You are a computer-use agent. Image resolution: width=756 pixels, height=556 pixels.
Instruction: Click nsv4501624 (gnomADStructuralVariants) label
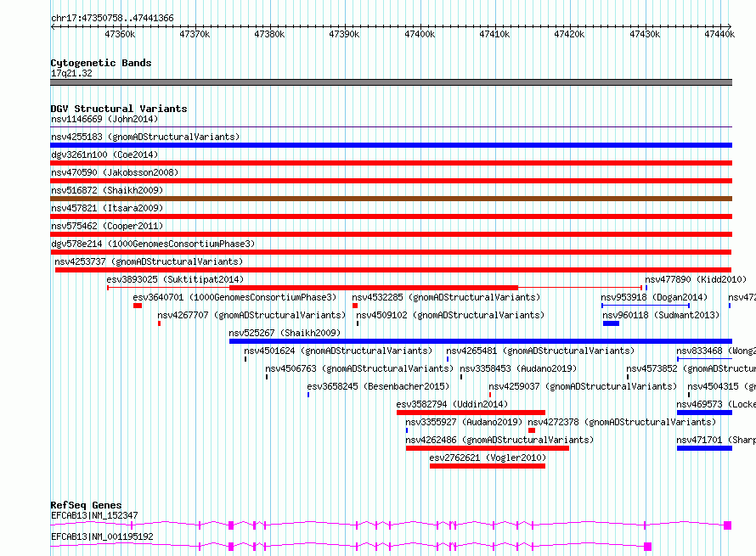tap(338, 351)
